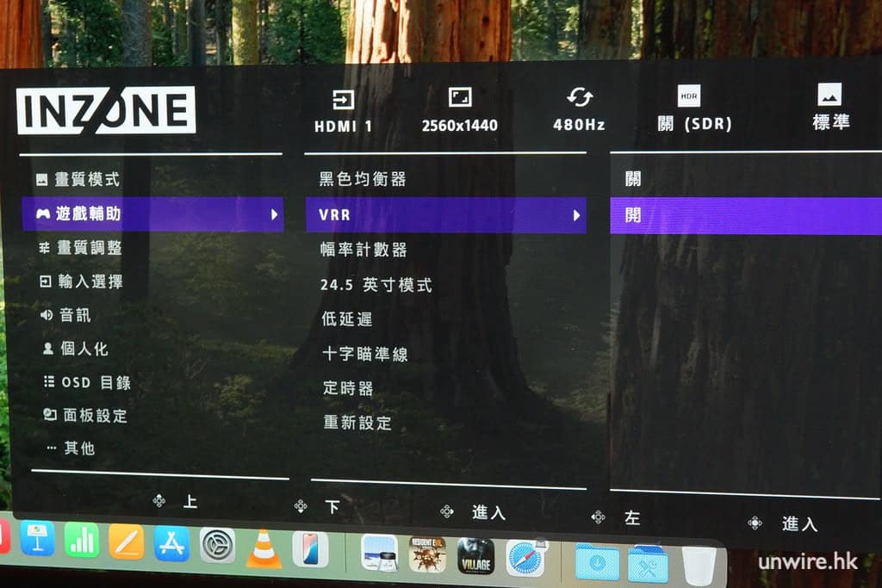Click 重新設定 to reset game assist
882x588 pixels.
(357, 423)
